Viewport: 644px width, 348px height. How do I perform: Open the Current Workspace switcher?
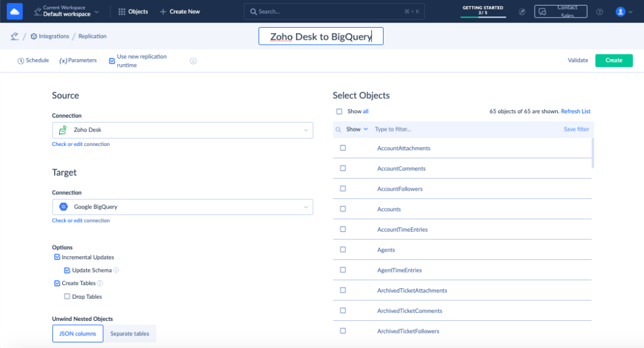67,11
